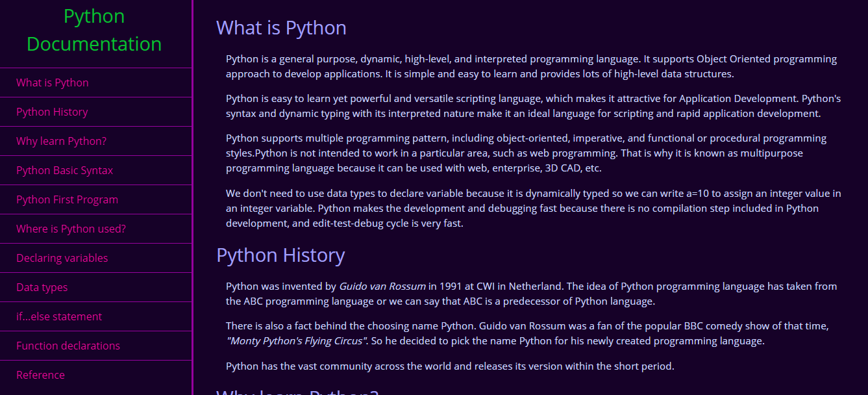
Task: Navigate to the Data types page
Action: [x=42, y=287]
